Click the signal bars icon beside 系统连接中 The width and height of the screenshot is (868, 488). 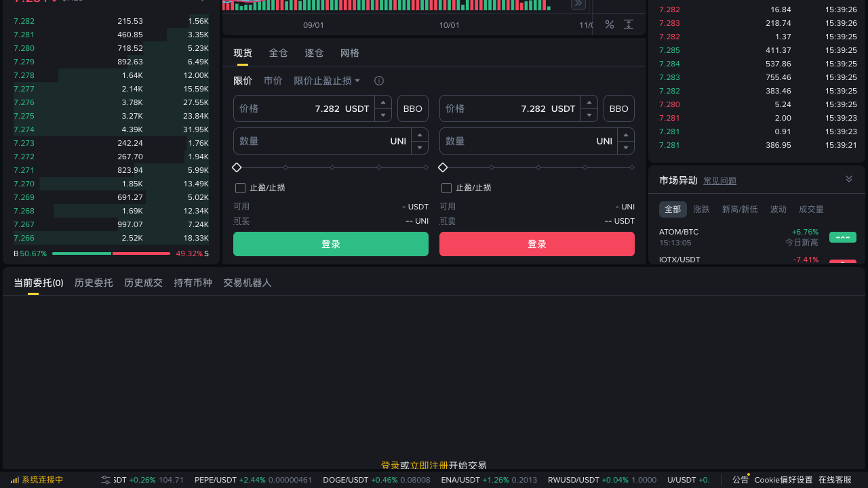click(x=14, y=480)
